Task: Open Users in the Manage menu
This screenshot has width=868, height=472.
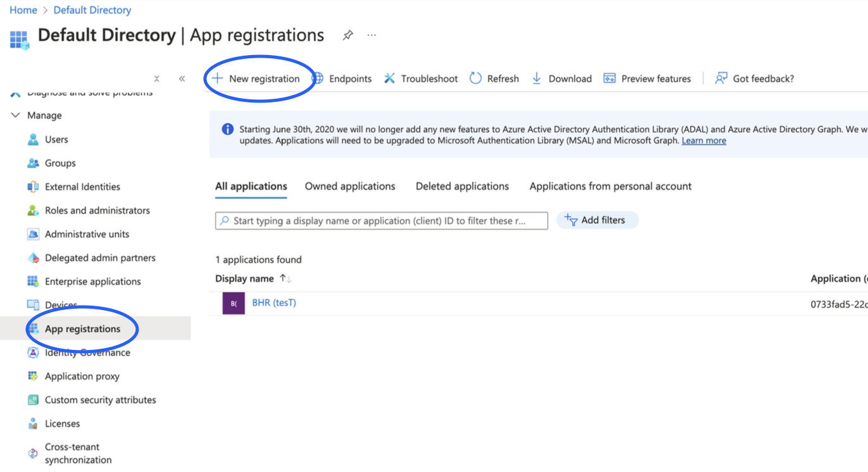Action: (x=56, y=139)
